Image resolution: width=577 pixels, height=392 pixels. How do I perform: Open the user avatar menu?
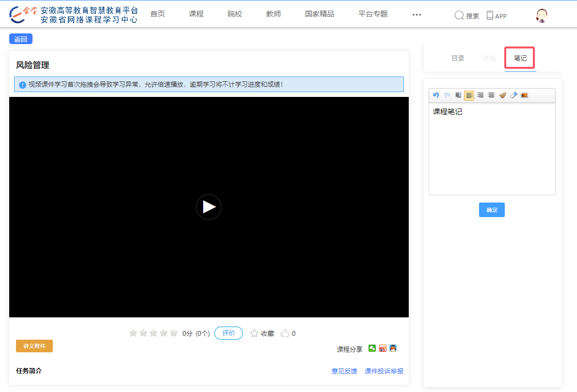pyautogui.click(x=542, y=16)
